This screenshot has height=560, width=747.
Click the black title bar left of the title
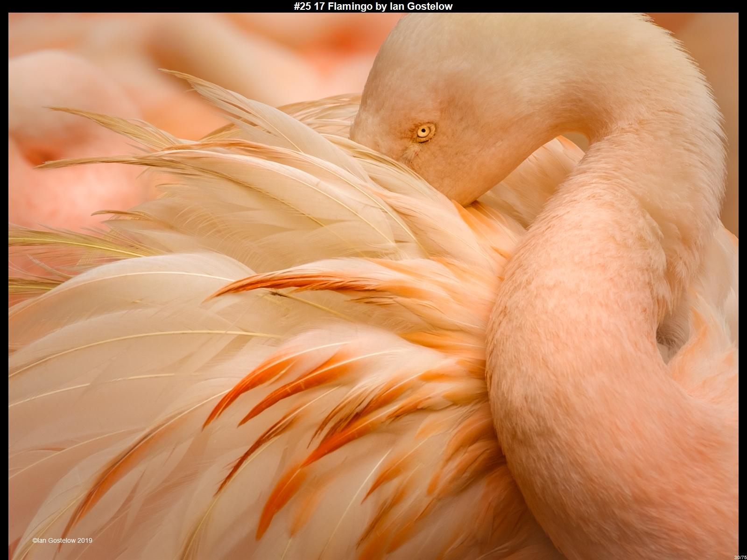point(140,6)
